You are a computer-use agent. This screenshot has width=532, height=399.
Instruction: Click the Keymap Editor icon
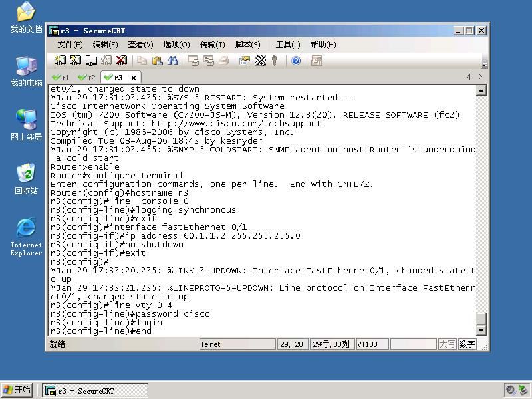point(260,61)
